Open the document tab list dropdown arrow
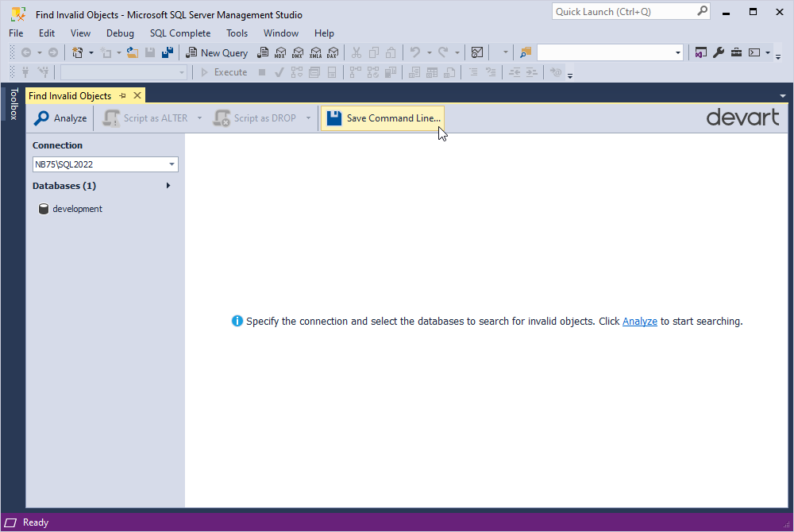This screenshot has height=532, width=794. pyautogui.click(x=783, y=96)
